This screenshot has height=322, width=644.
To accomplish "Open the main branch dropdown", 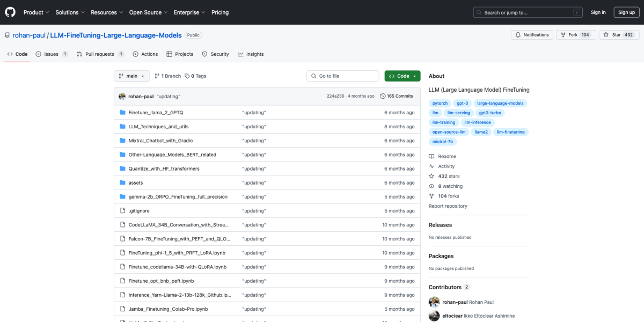I will [131, 76].
